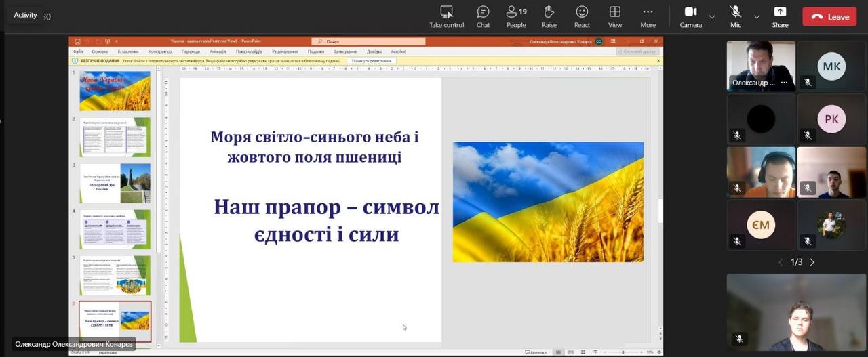Click muted mic icon on ЄМ tile
The height and width of the screenshot is (357, 868).
[x=736, y=240]
